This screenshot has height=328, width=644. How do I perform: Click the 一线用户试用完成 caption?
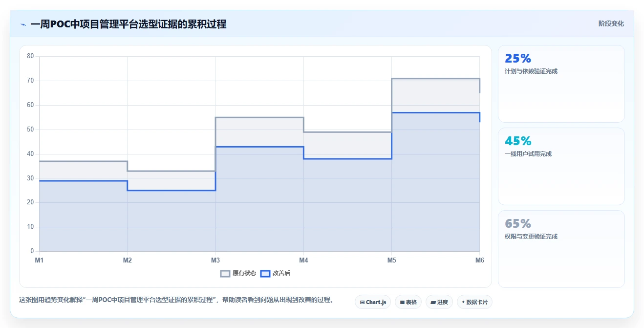528,154
